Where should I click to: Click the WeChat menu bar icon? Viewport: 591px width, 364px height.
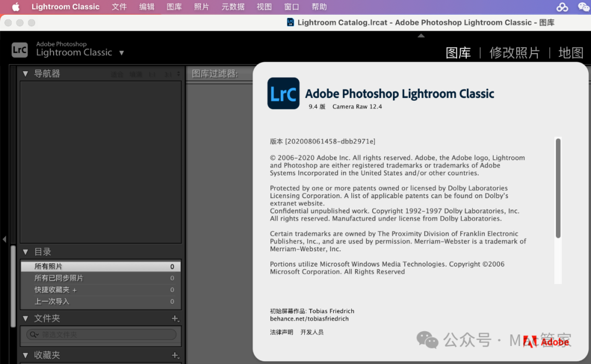[583, 7]
